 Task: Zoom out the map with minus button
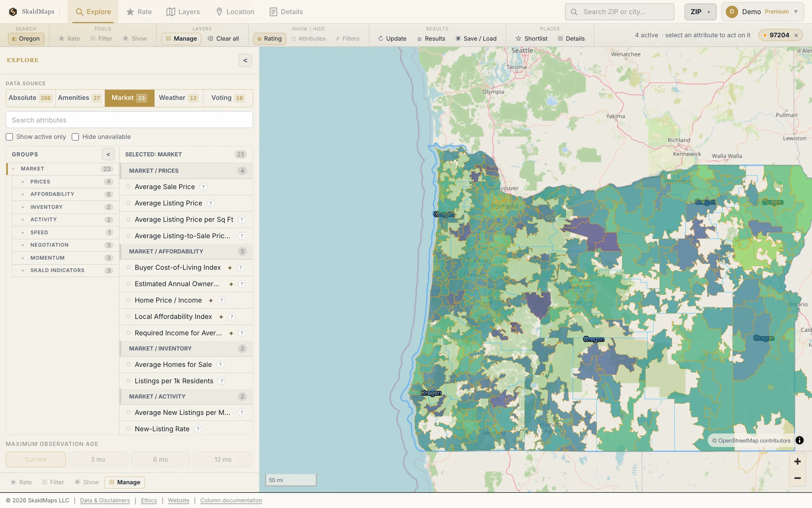tap(797, 478)
